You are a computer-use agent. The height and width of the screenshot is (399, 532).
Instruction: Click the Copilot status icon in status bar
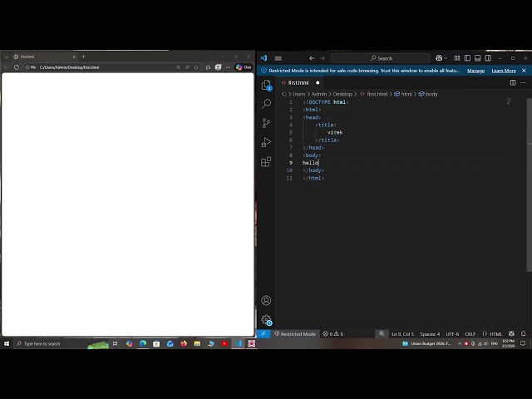tap(511, 334)
